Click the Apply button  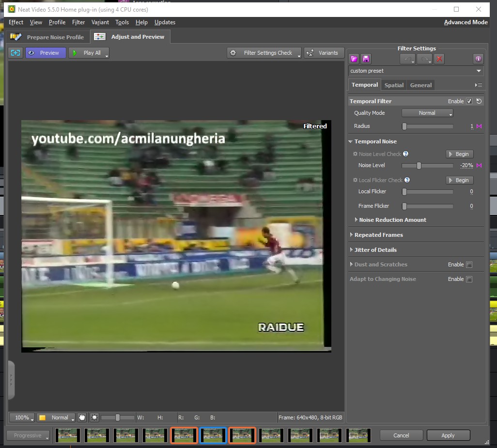[448, 435]
